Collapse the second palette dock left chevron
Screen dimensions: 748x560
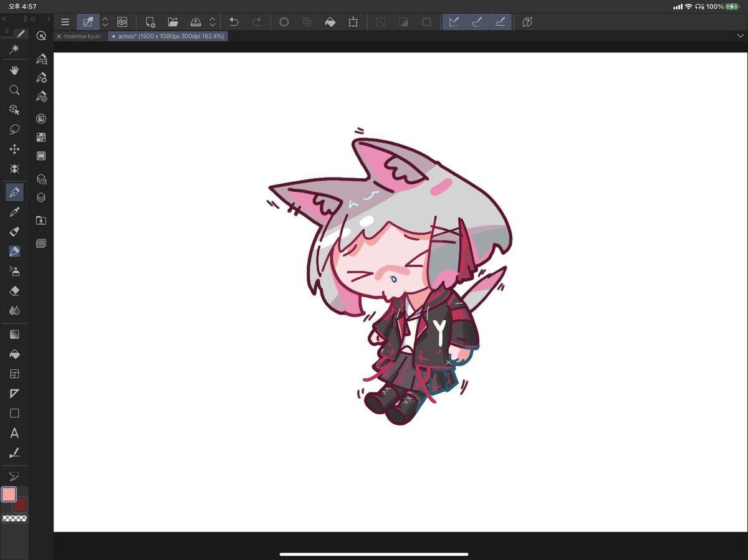coord(32,19)
